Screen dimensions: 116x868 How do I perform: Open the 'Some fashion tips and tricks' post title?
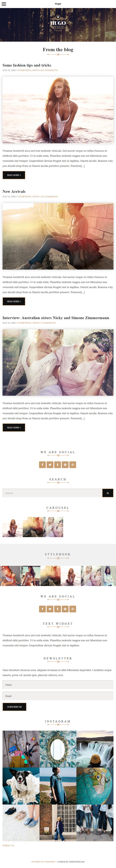(27, 65)
